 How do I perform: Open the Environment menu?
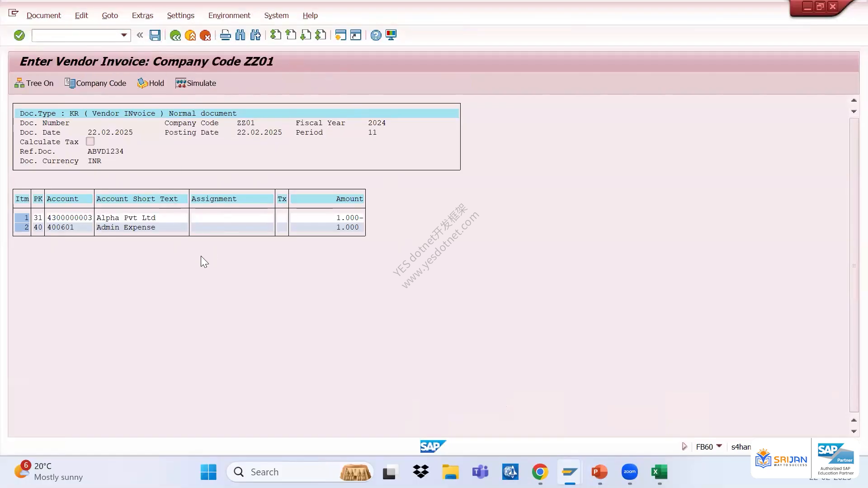(229, 15)
